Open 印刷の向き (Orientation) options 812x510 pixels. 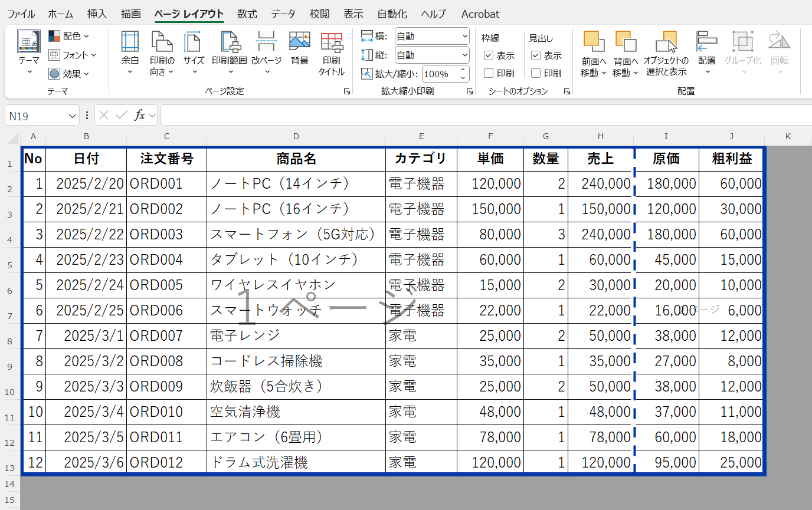click(x=162, y=52)
